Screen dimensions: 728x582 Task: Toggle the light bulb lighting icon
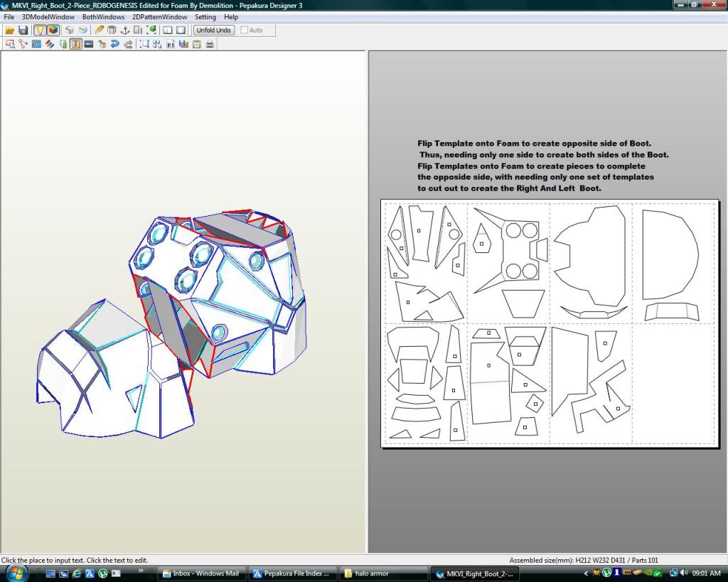[40, 30]
